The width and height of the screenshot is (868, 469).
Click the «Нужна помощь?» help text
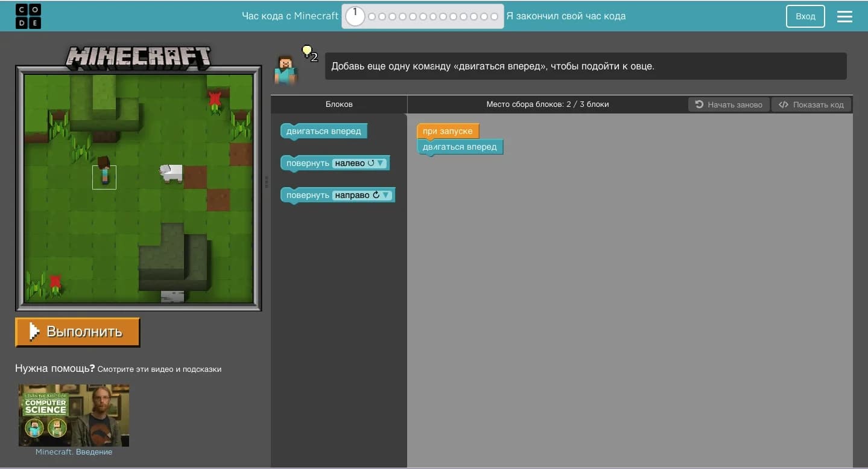click(x=55, y=368)
